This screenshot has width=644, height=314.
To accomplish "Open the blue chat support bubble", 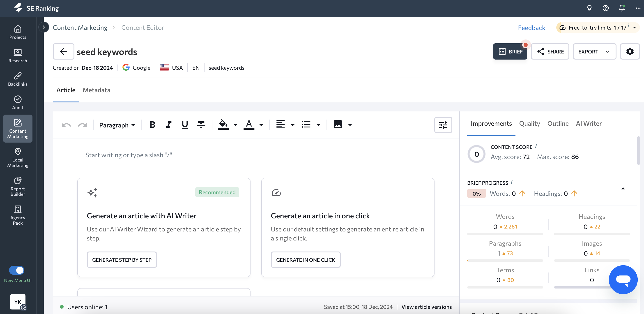I will point(623,279).
